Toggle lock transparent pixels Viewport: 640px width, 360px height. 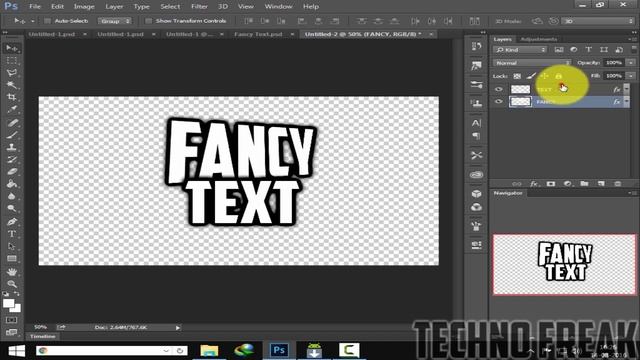point(517,76)
